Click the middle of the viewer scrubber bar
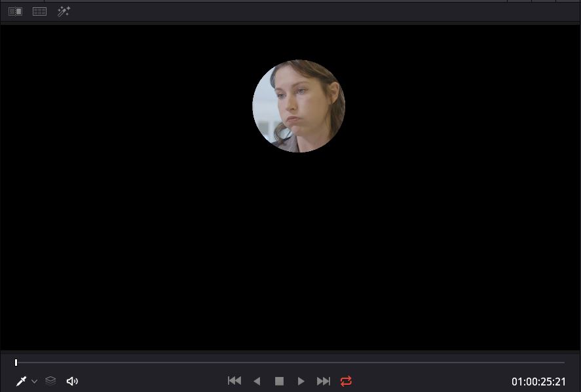The width and height of the screenshot is (581, 392). point(290,363)
